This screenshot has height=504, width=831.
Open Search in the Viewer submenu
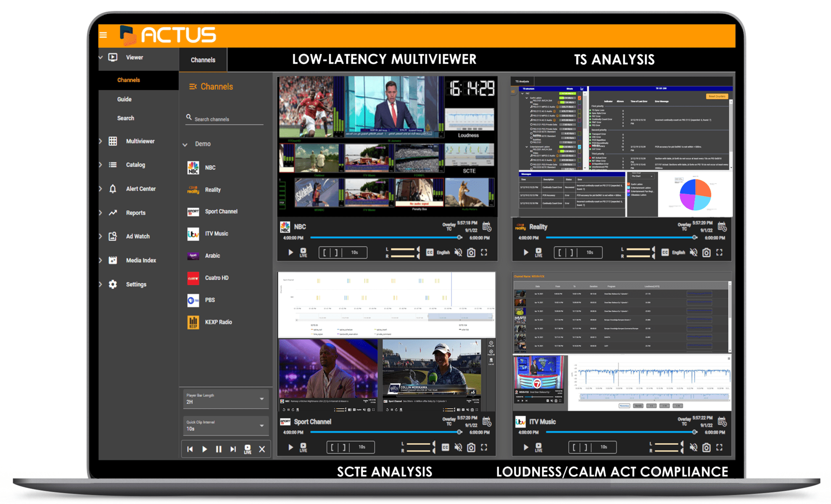[125, 118]
